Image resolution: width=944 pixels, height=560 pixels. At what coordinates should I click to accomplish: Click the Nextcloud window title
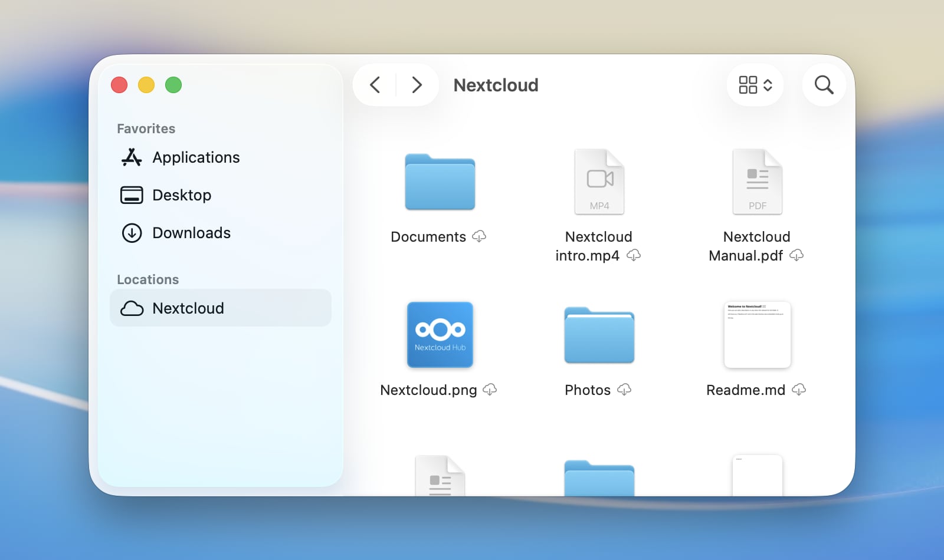[496, 85]
